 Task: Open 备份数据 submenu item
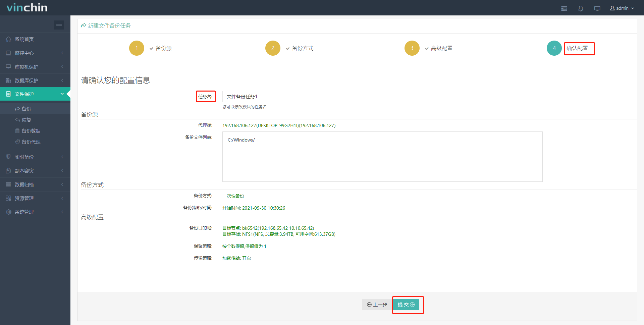(35, 131)
